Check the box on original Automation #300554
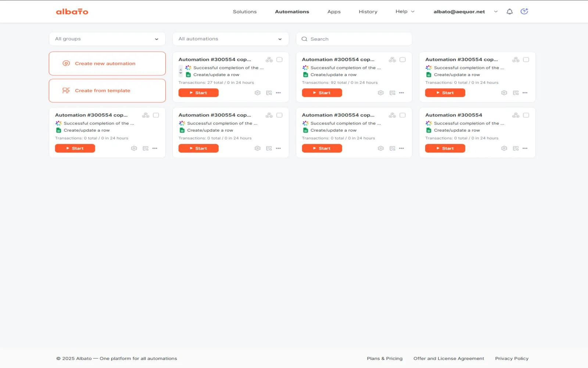The image size is (588, 368). tap(526, 115)
